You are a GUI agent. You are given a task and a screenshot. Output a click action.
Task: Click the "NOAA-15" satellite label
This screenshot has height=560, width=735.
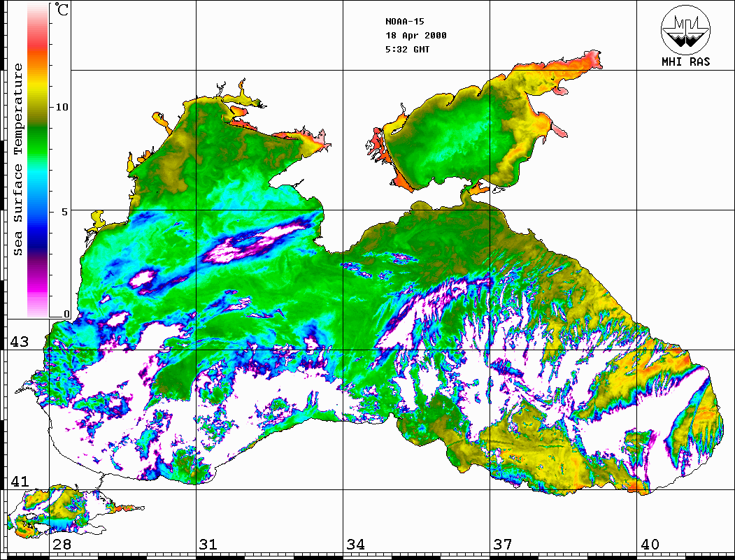click(404, 21)
